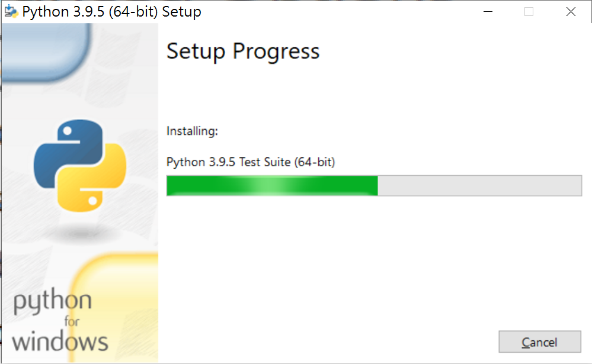
Task: Click the eye of the yellow Python snake
Action: coord(92,201)
